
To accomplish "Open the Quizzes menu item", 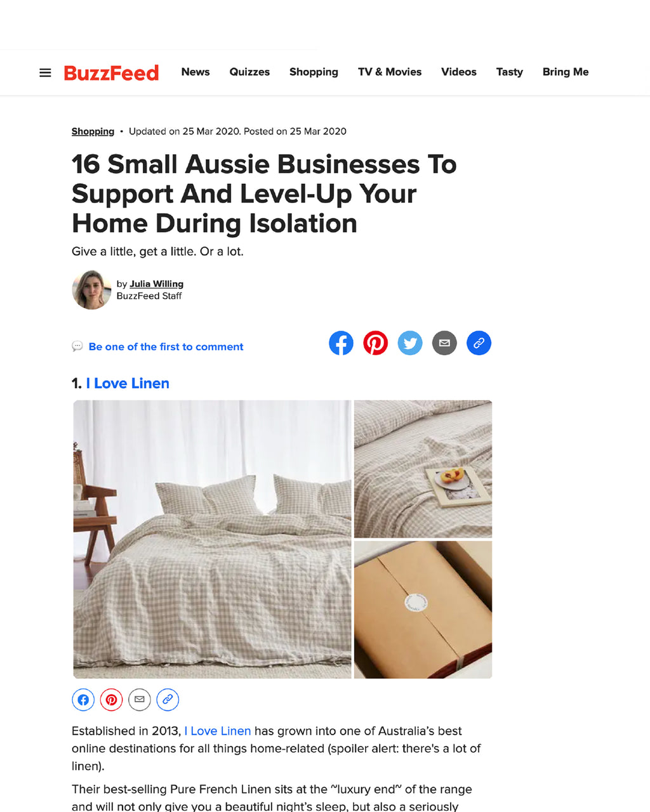I will point(249,72).
